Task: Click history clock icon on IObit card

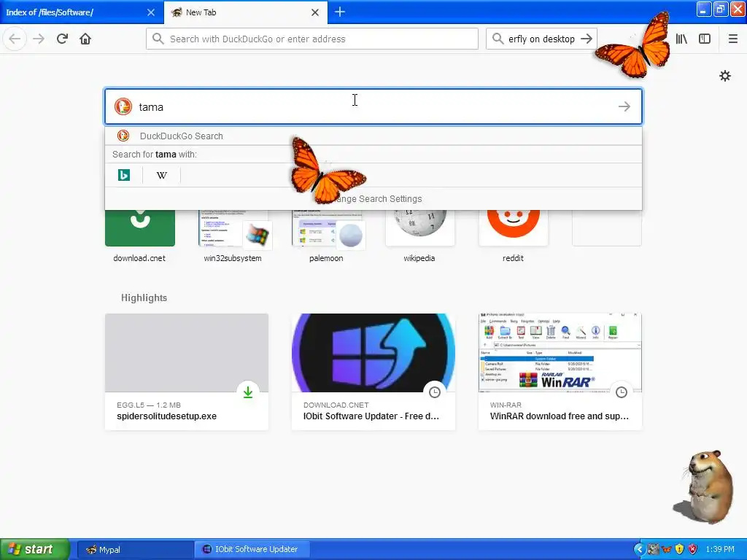Action: pos(435,392)
